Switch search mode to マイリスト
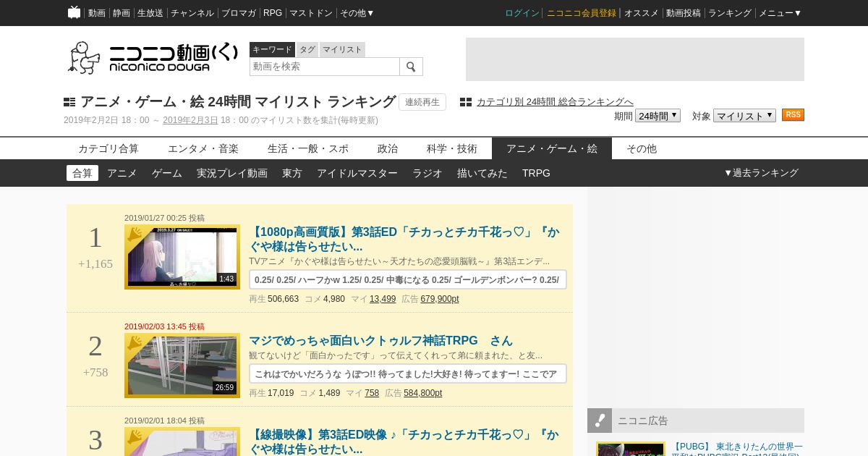This screenshot has height=456, width=868. click(342, 49)
